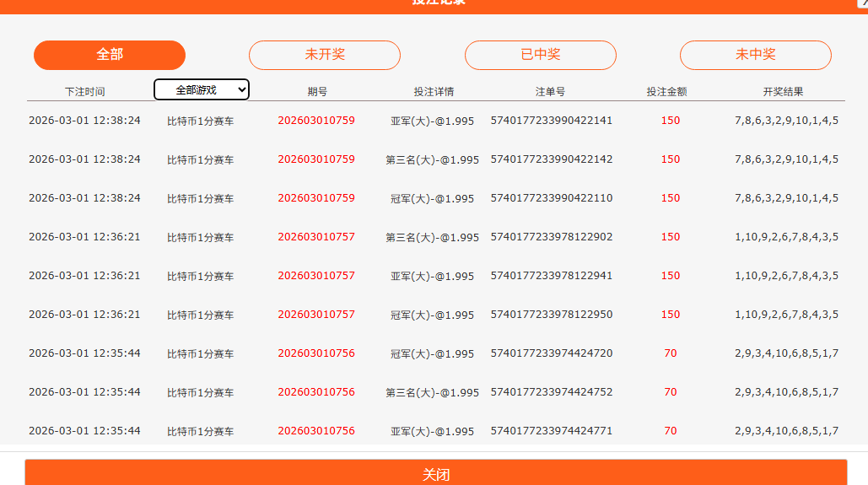
Task: Click the 下注时间 column header
Action: pos(85,91)
